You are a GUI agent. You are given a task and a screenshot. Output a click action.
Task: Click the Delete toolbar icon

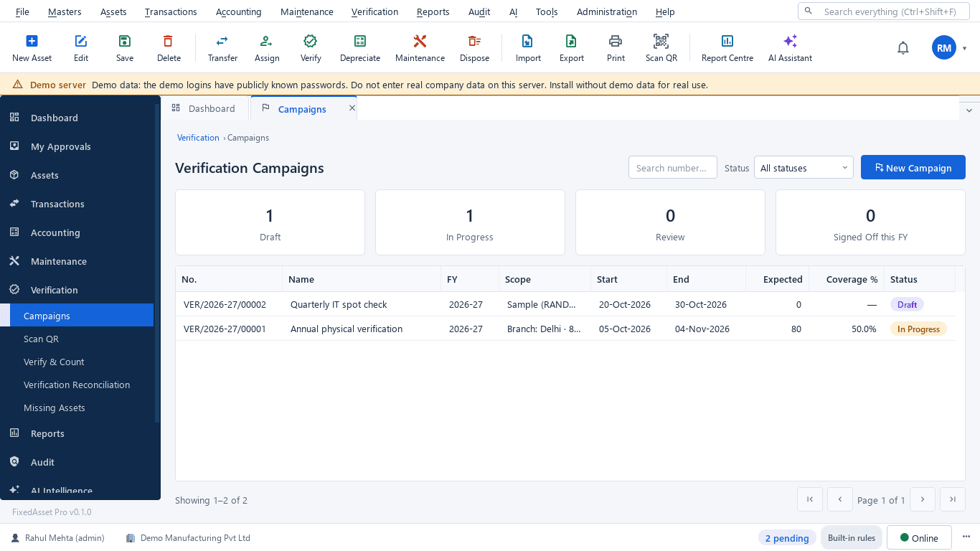169,49
